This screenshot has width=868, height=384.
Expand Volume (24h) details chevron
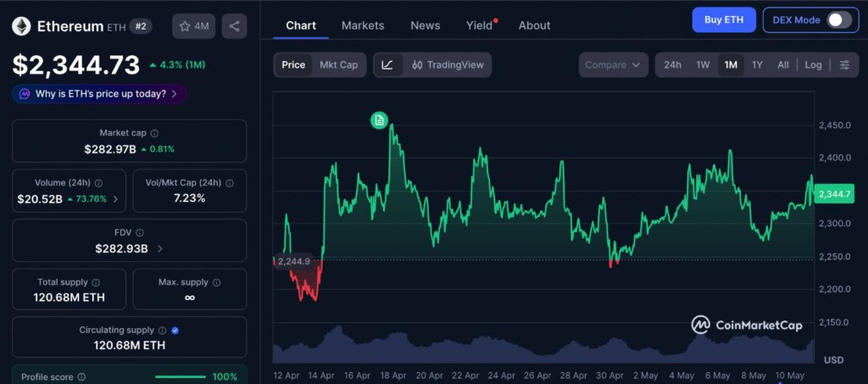coord(115,199)
